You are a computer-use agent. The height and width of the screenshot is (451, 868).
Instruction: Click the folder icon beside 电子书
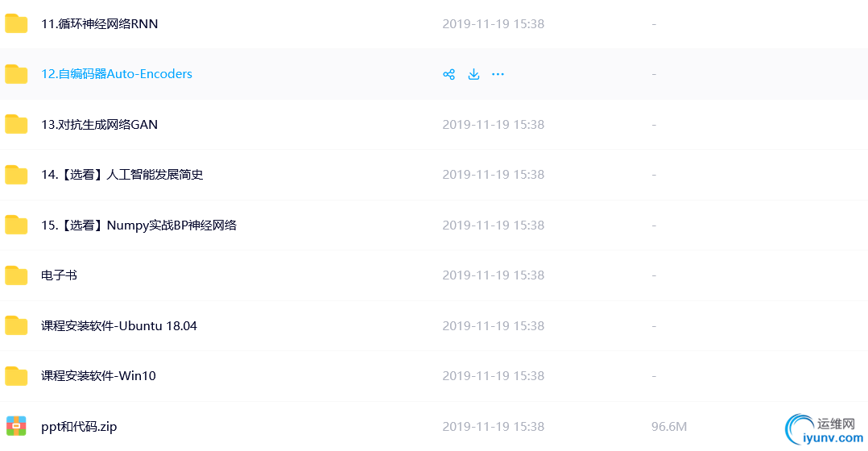(16, 275)
